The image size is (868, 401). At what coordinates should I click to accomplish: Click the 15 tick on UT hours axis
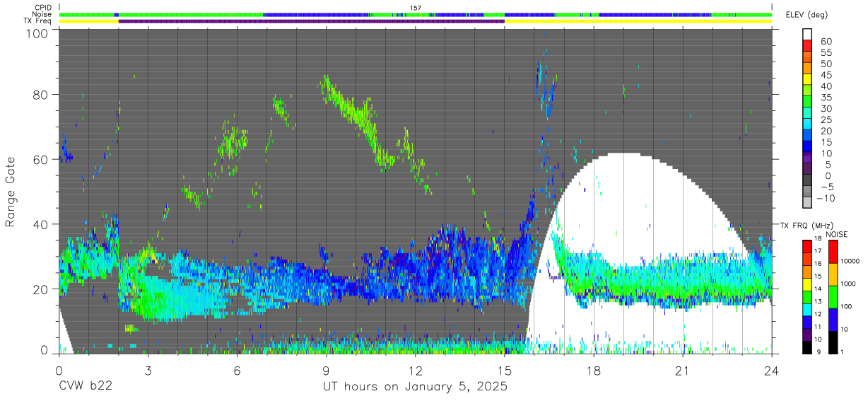pos(504,371)
